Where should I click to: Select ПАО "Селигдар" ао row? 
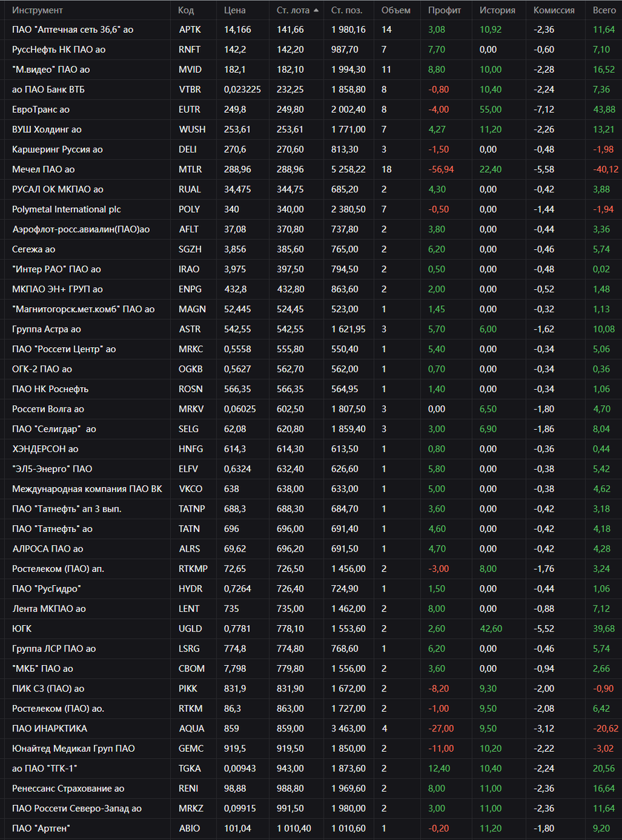pos(311,429)
